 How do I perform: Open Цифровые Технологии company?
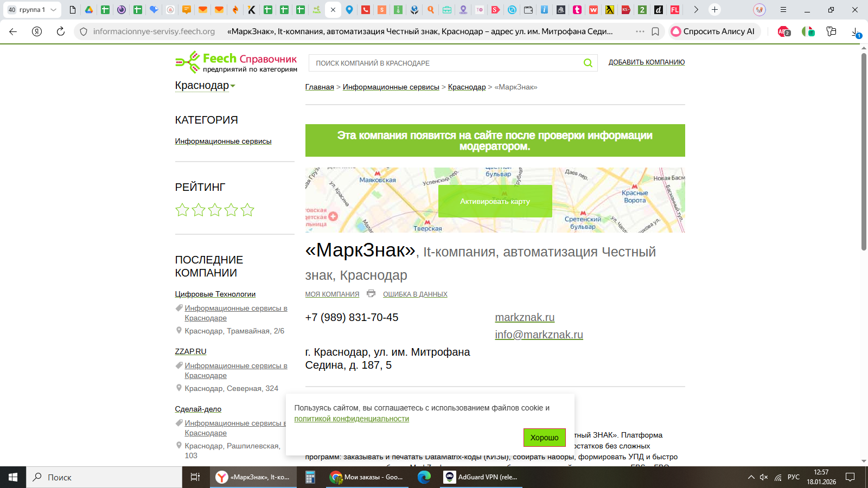[x=215, y=294]
